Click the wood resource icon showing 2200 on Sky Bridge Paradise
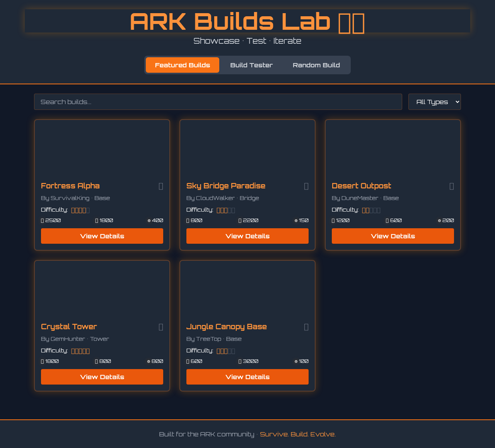Image resolution: width=495 pixels, height=448 pixels. click(x=239, y=220)
